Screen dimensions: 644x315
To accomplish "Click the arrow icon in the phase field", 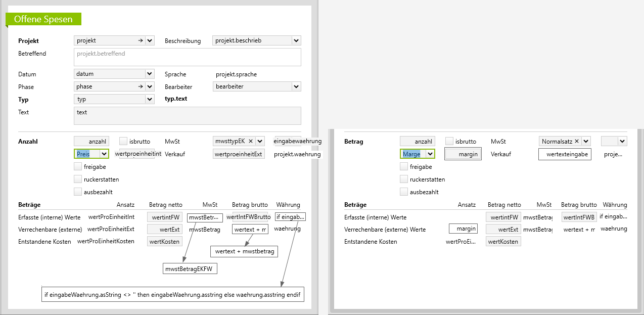I will [x=141, y=86].
